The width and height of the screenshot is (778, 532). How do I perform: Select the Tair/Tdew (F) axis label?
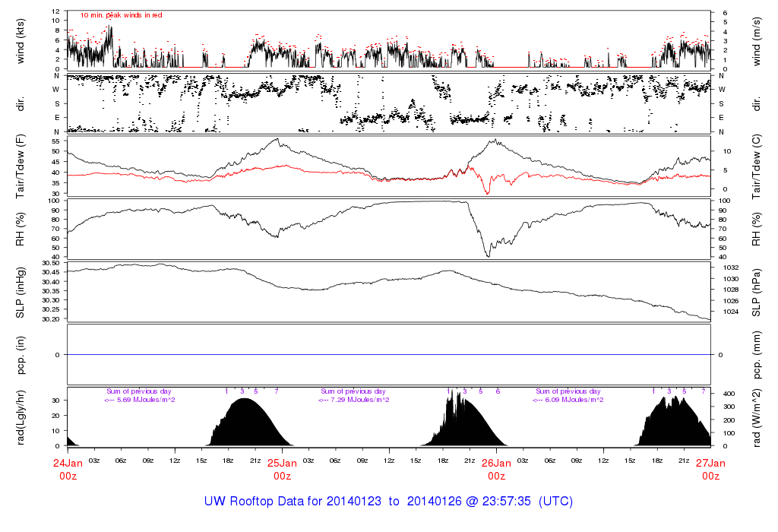pyautogui.click(x=21, y=166)
